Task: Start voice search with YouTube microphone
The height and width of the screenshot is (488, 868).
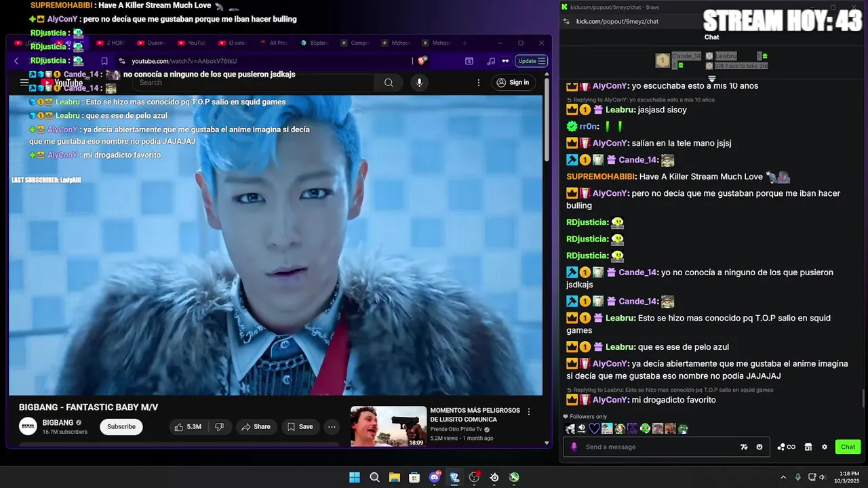Action: point(419,83)
